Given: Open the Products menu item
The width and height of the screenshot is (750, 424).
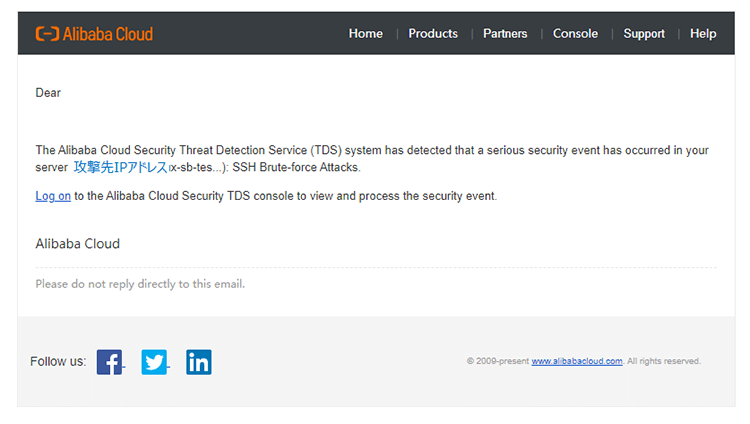Looking at the screenshot, I should [x=433, y=34].
